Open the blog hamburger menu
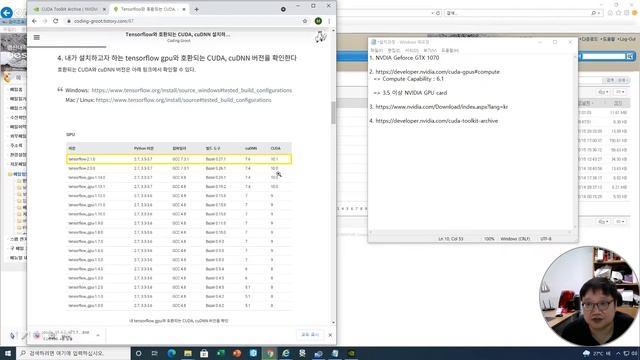The height and width of the screenshot is (360, 640). [37, 37]
